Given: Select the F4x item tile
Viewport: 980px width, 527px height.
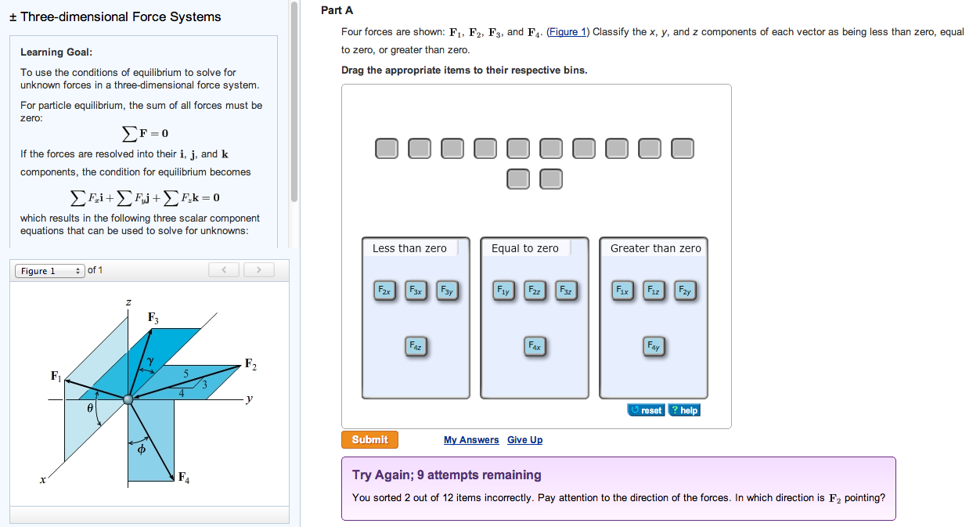Looking at the screenshot, I should pyautogui.click(x=534, y=346).
